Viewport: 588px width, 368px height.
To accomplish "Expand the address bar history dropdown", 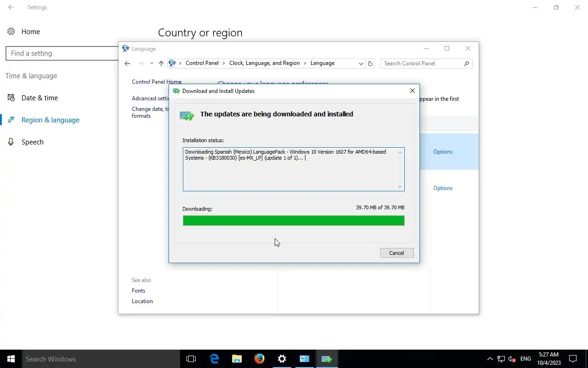I will click(x=361, y=63).
